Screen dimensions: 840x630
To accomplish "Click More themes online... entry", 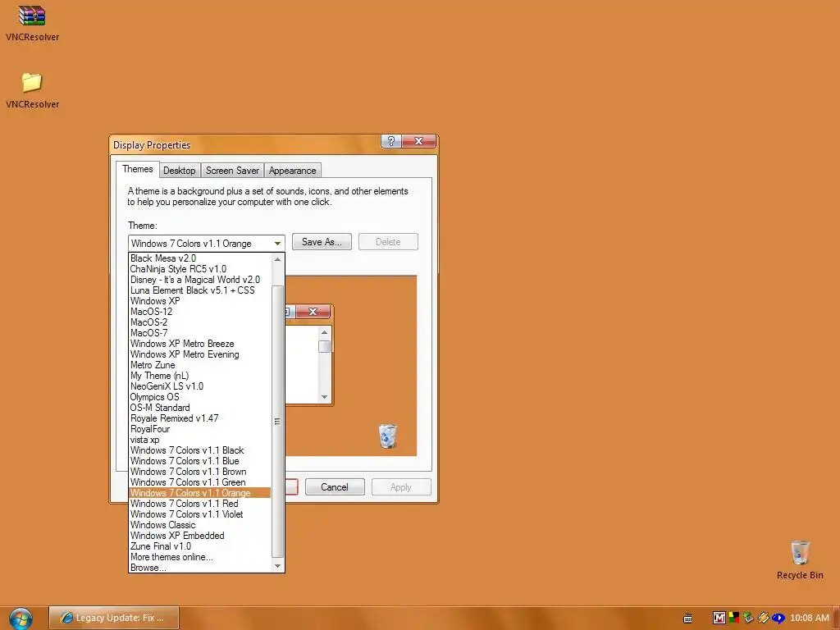I will coord(200,557).
